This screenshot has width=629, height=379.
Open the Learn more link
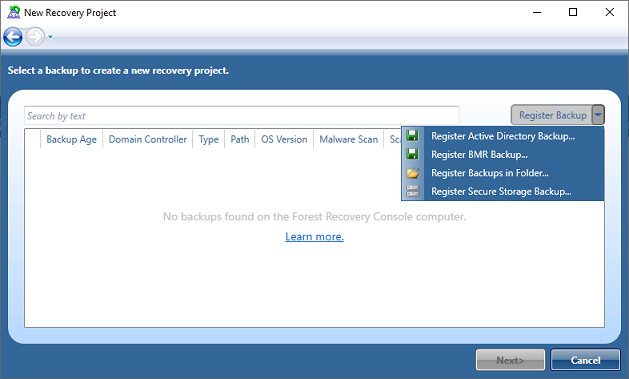point(314,237)
